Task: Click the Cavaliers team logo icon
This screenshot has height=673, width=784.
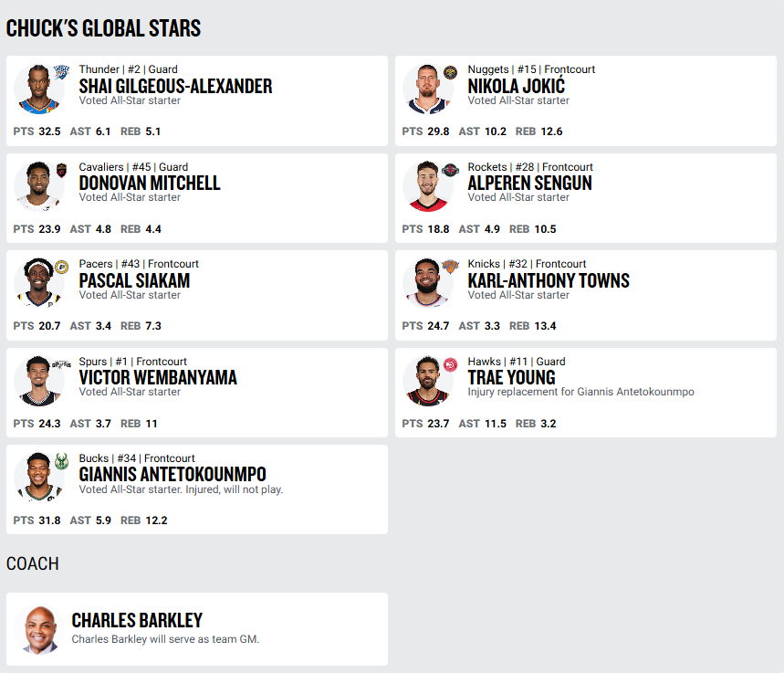Action: (61, 170)
